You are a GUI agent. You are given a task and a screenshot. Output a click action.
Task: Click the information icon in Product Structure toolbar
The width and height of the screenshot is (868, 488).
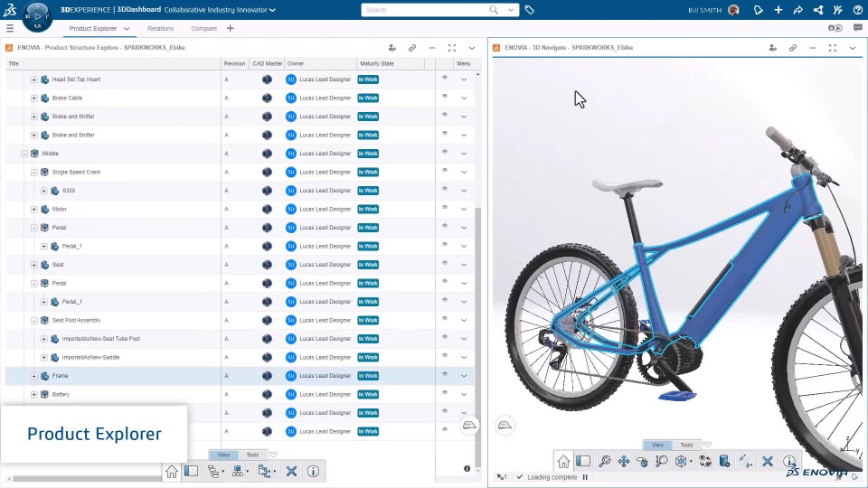coord(314,472)
